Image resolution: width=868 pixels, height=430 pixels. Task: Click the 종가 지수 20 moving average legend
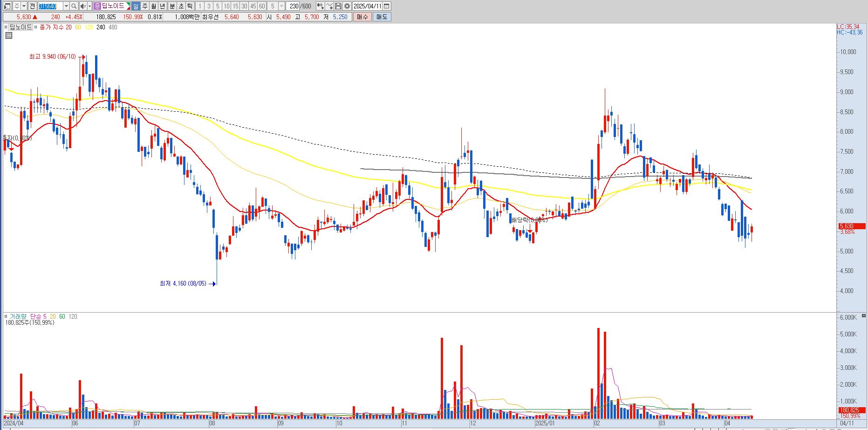coord(55,27)
